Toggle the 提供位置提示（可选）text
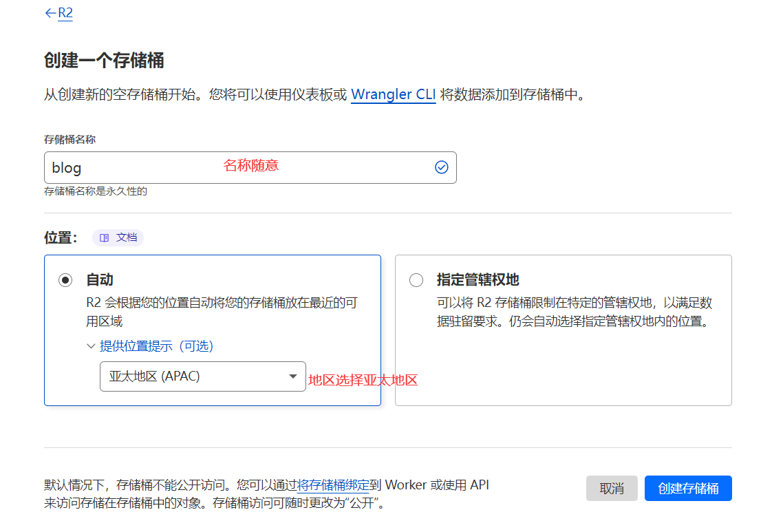Viewport: 772px width, 532px height. 156,346
